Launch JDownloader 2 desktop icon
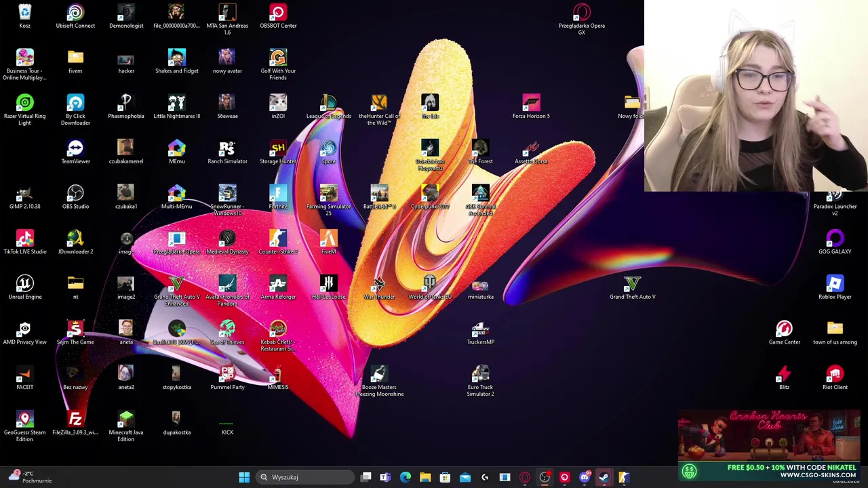Viewport: 868px width, 488px height. click(x=75, y=243)
